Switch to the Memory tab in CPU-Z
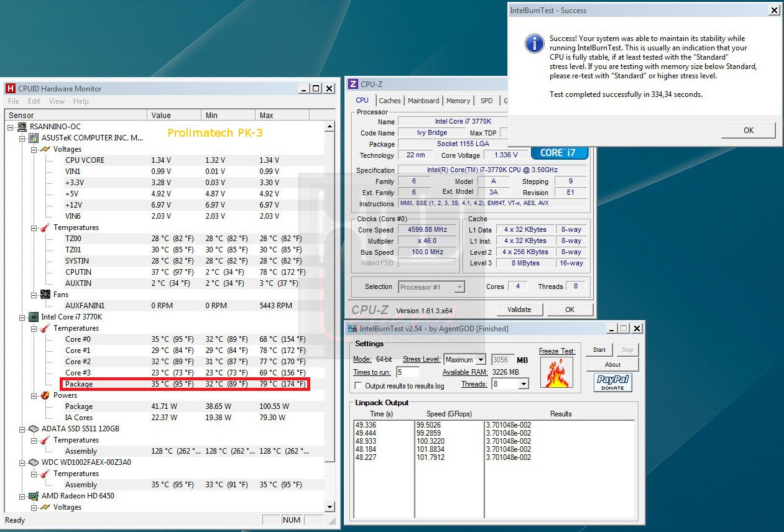This screenshot has height=532, width=784. 458,101
